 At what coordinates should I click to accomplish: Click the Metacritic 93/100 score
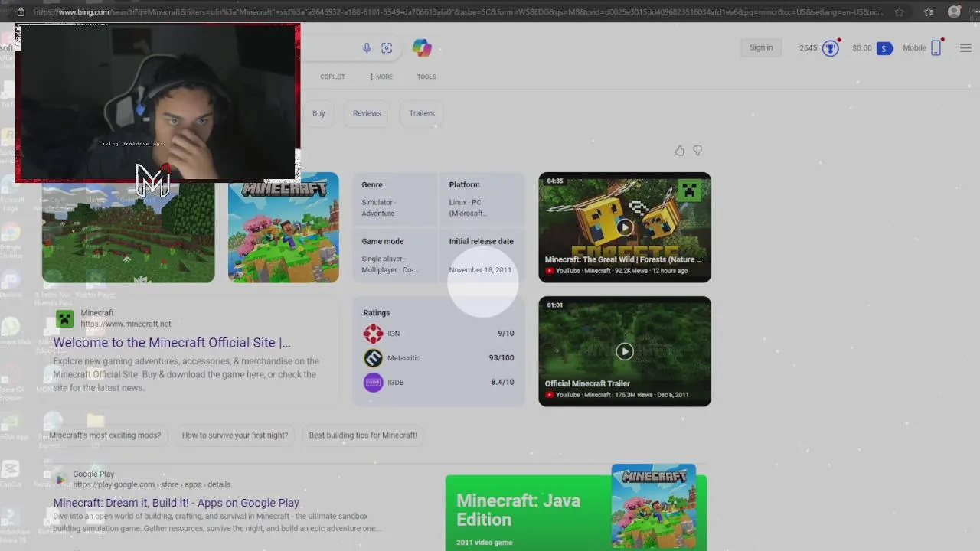coord(501,358)
